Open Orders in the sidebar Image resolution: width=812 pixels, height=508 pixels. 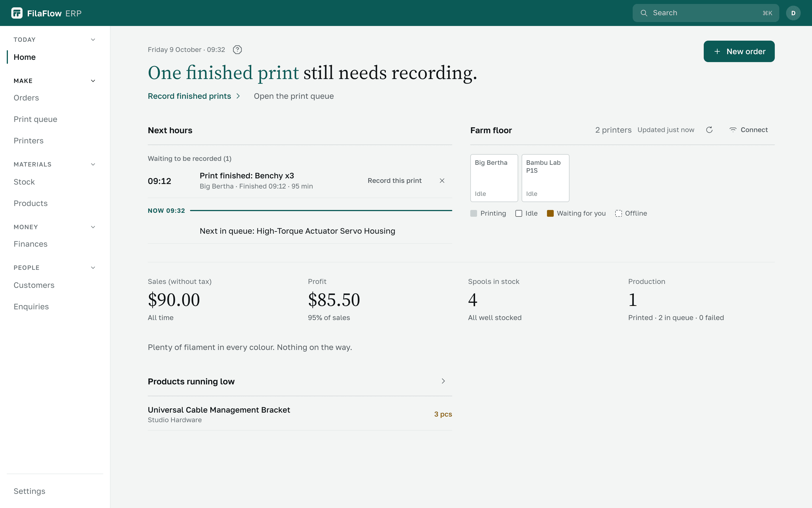pos(26,98)
